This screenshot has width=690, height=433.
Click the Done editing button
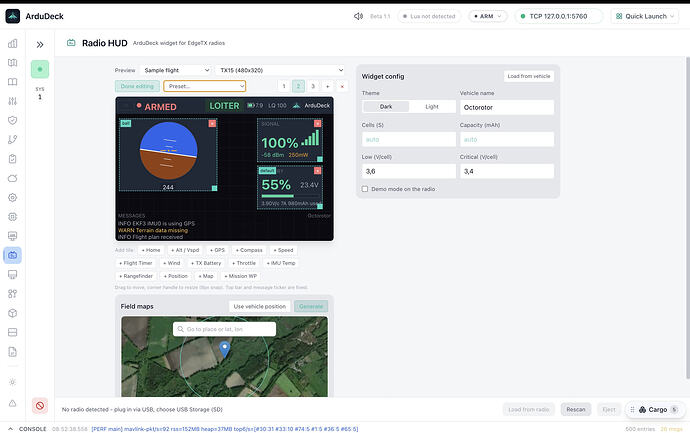pyautogui.click(x=137, y=86)
